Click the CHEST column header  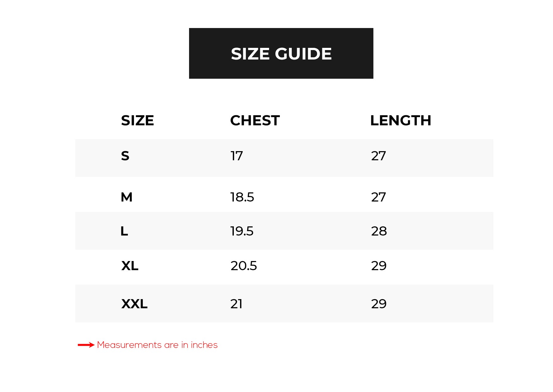(x=255, y=121)
